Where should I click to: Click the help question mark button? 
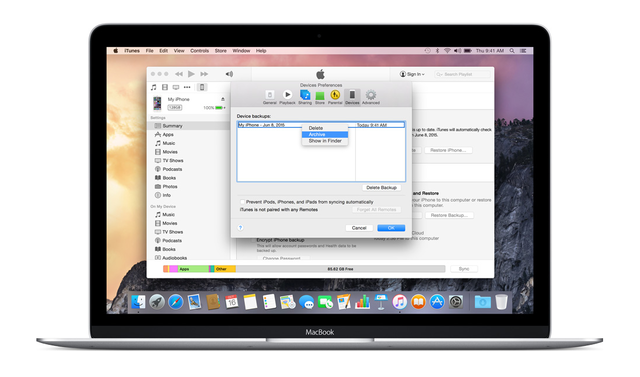click(240, 228)
